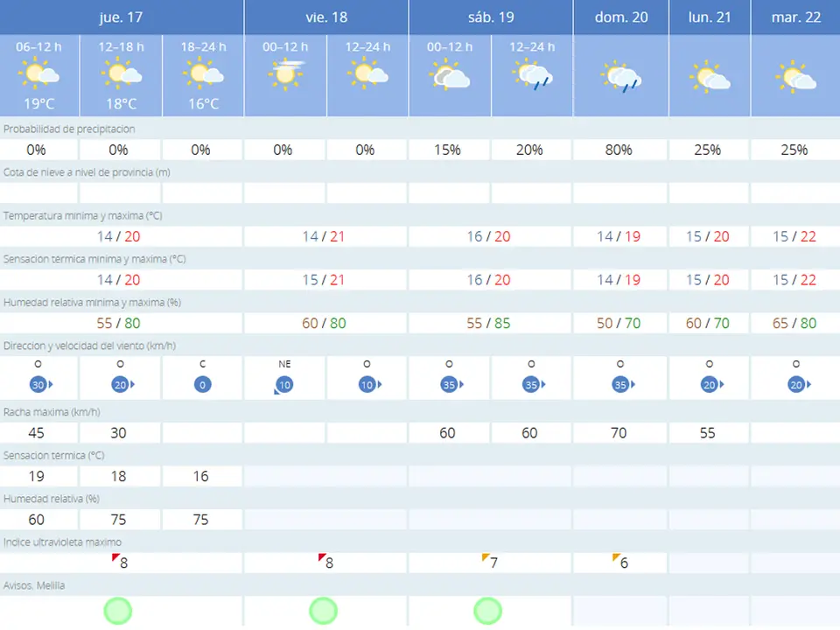The height and width of the screenshot is (630, 840).
Task: Click the Avisos. Melilla row label
Action: tap(34, 585)
